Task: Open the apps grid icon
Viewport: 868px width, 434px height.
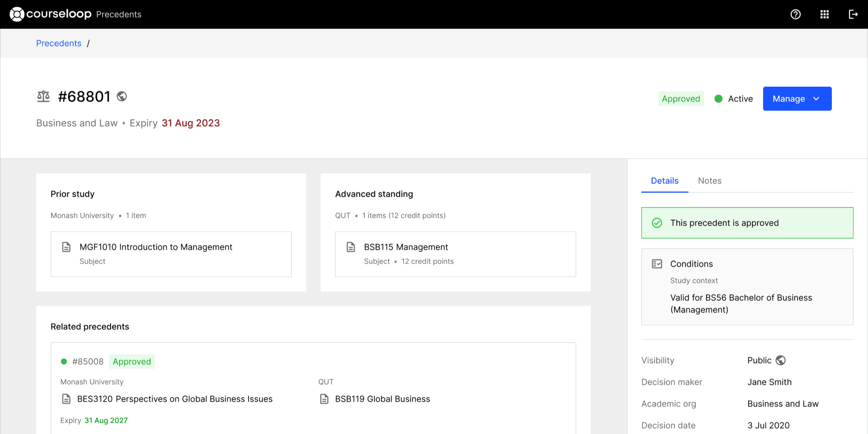Action: click(824, 14)
